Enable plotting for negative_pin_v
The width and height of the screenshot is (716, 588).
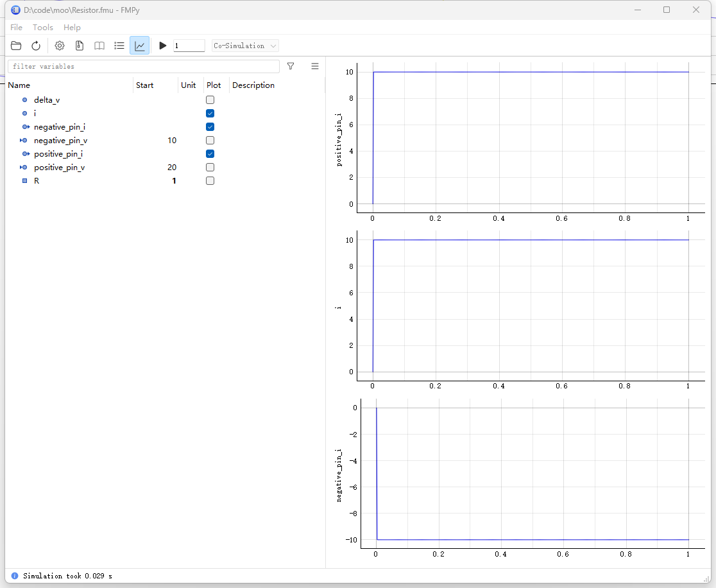click(210, 141)
